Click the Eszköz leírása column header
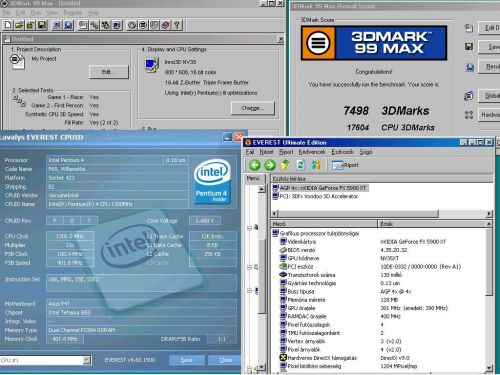Image resolution: width=500 pixels, height=375 pixels. (381, 179)
